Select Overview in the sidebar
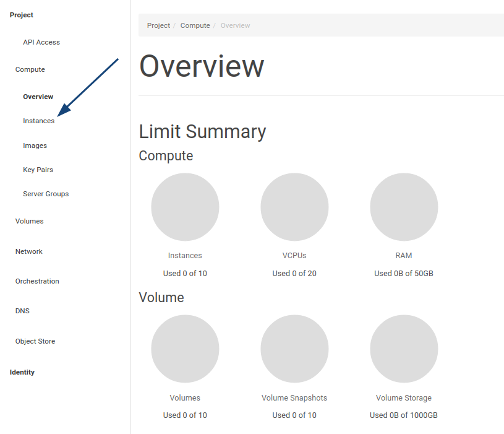This screenshot has width=504, height=434. tap(38, 97)
